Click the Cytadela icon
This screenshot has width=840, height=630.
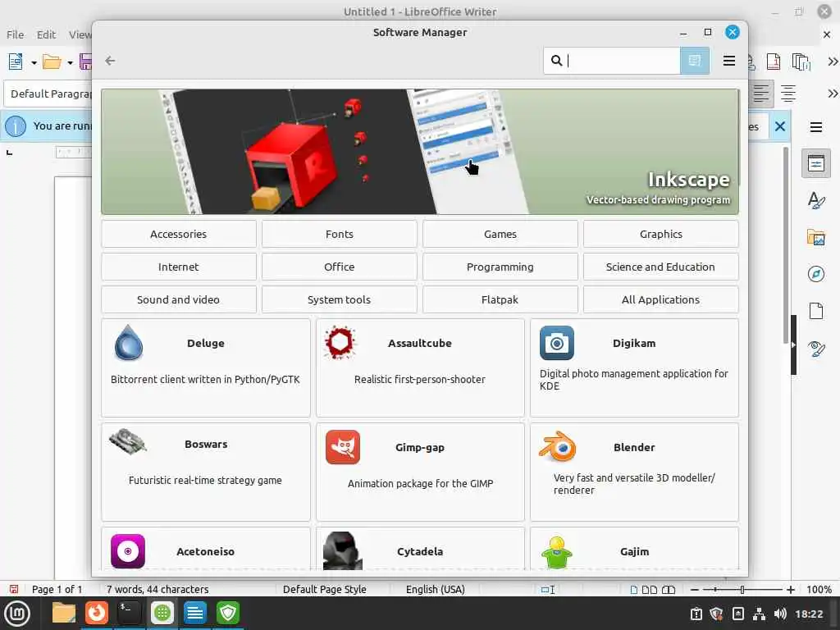point(343,550)
